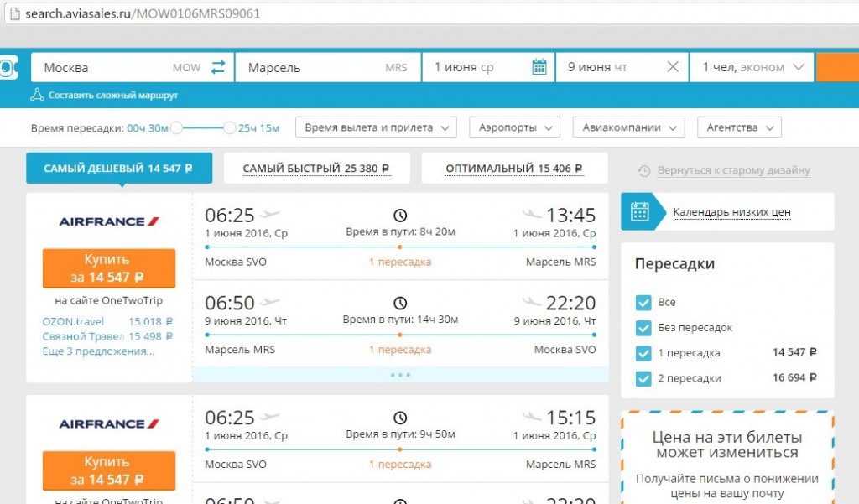This screenshot has height=504, width=859.
Task: Select Самый быстрый 25 380 tab
Action: click(x=316, y=169)
